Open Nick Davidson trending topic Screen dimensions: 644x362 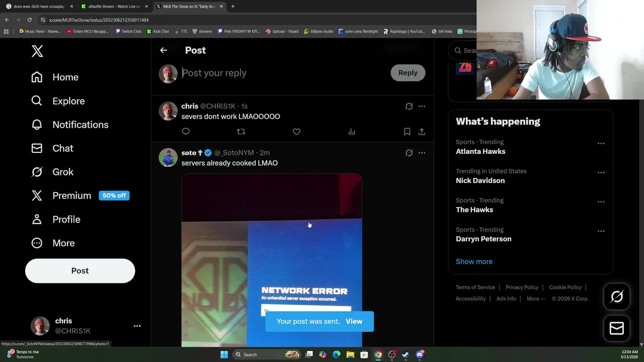coord(480,180)
